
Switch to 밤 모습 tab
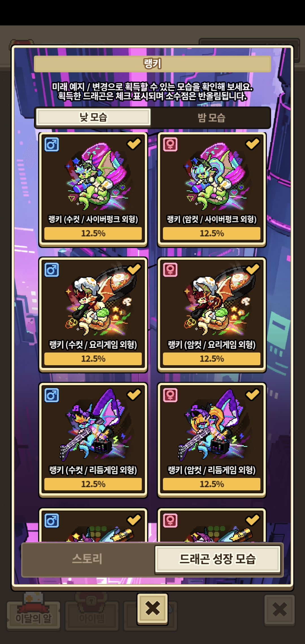(211, 118)
